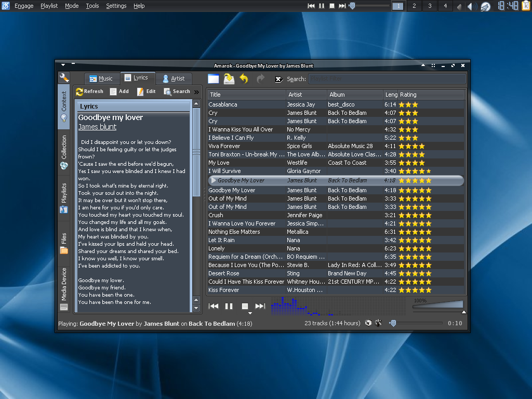Click the top panel previous track button
The height and width of the screenshot is (399, 532).
tap(311, 6)
